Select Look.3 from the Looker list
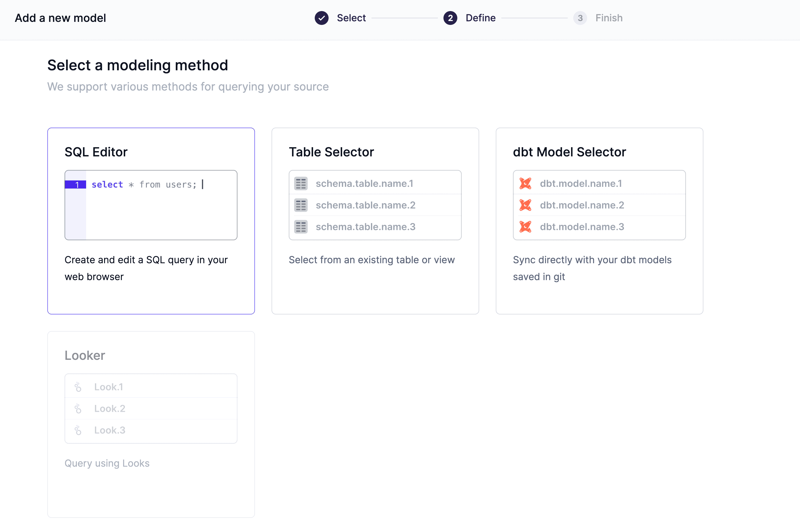 tap(110, 430)
